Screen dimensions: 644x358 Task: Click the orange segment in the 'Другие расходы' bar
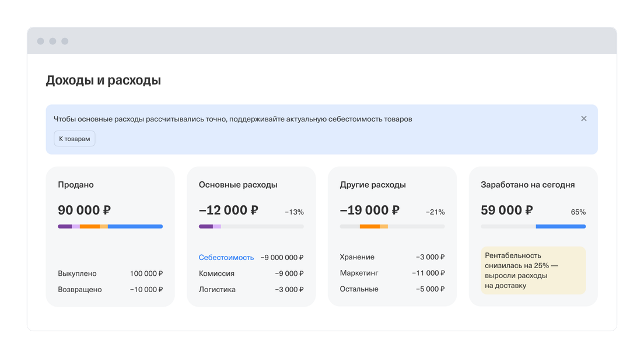370,226
